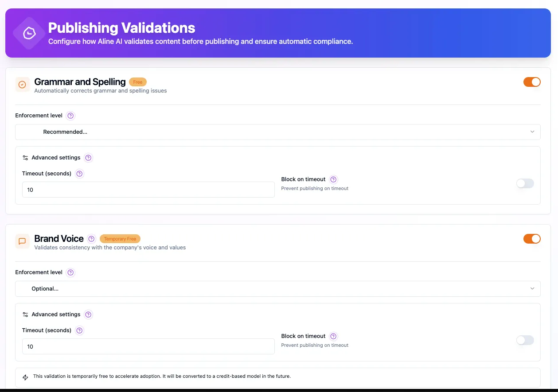Click help icon for Brand Voice Enforcement level
The width and height of the screenshot is (558, 392).
pyautogui.click(x=70, y=272)
